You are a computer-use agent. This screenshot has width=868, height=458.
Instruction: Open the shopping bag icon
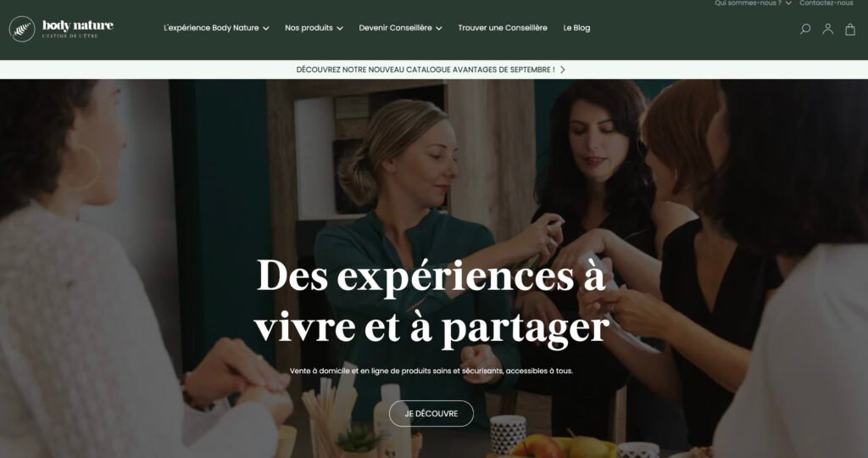(x=850, y=30)
